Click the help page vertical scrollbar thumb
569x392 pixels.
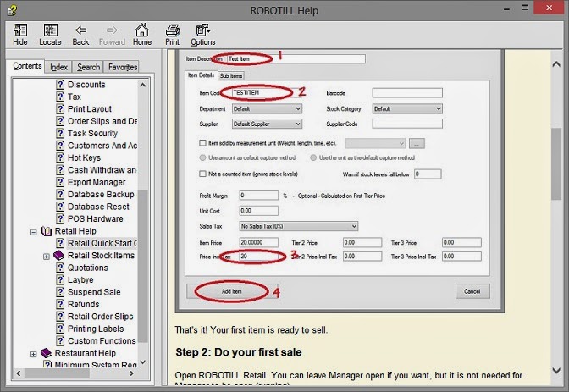(556, 163)
